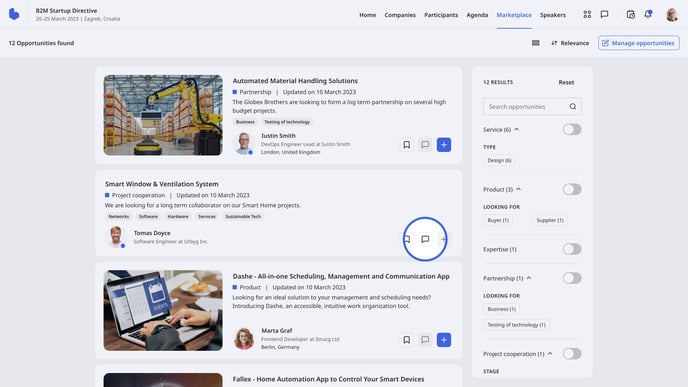Click the plus button on Automated Material Handling card

click(x=444, y=144)
